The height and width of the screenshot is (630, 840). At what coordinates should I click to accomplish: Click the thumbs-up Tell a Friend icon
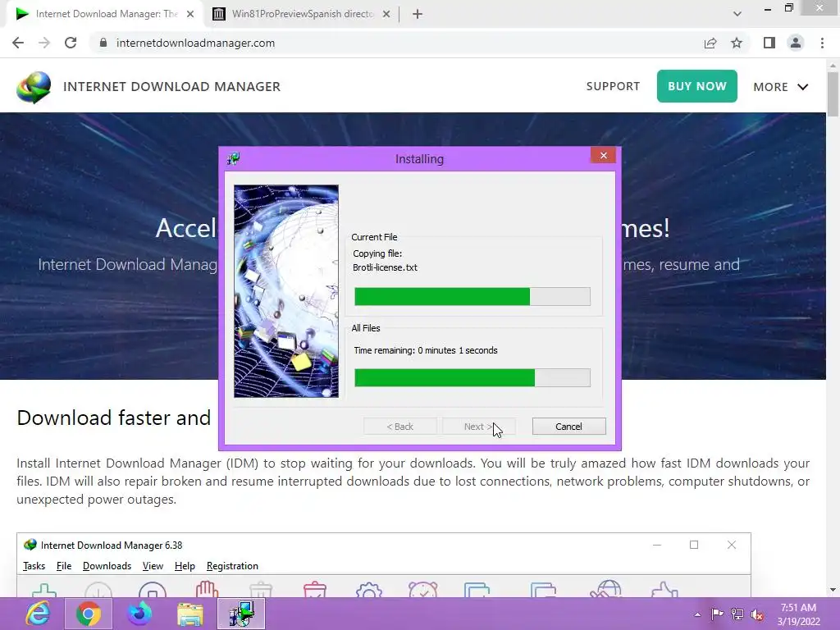coord(664,589)
